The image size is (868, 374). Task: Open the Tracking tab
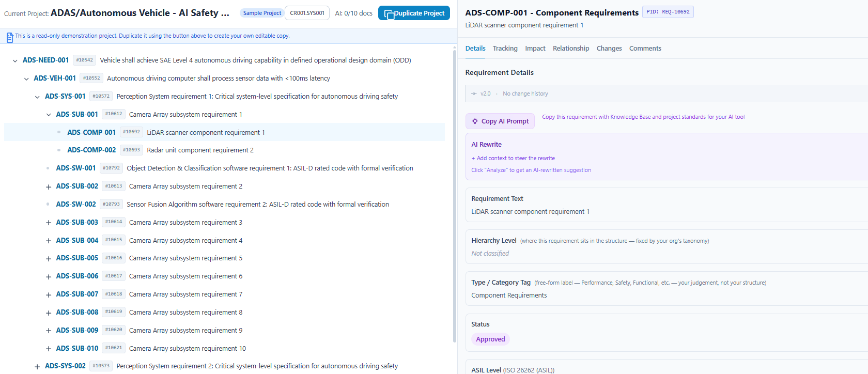[505, 48]
